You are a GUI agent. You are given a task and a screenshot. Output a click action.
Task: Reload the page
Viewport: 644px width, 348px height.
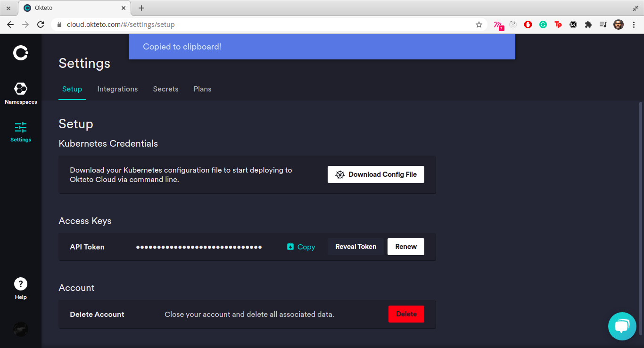[41, 25]
